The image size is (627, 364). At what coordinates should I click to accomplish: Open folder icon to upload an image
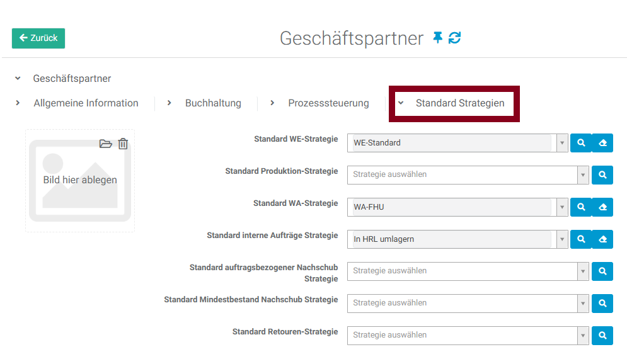coord(106,144)
